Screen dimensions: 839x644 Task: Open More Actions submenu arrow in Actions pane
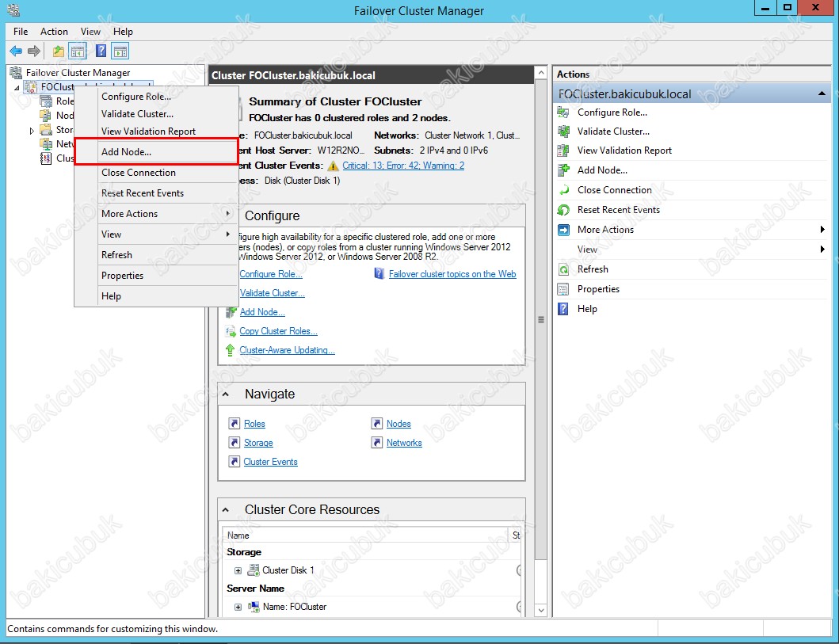[822, 230]
